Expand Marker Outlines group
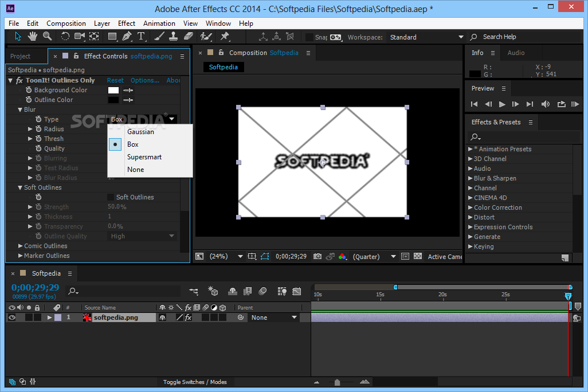Screen dimensions: 588x392 click(20, 256)
